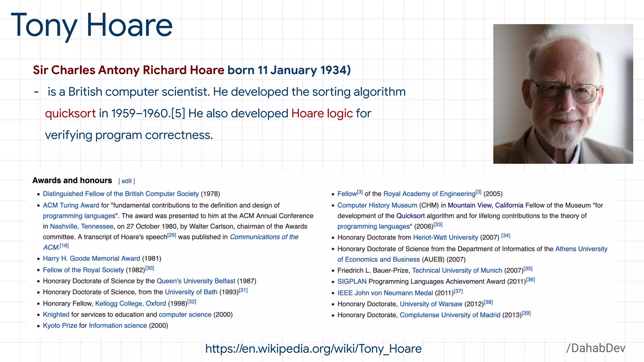Follow the Fellow of the Royal Society link
The height and width of the screenshot is (362, 644).
83,270
